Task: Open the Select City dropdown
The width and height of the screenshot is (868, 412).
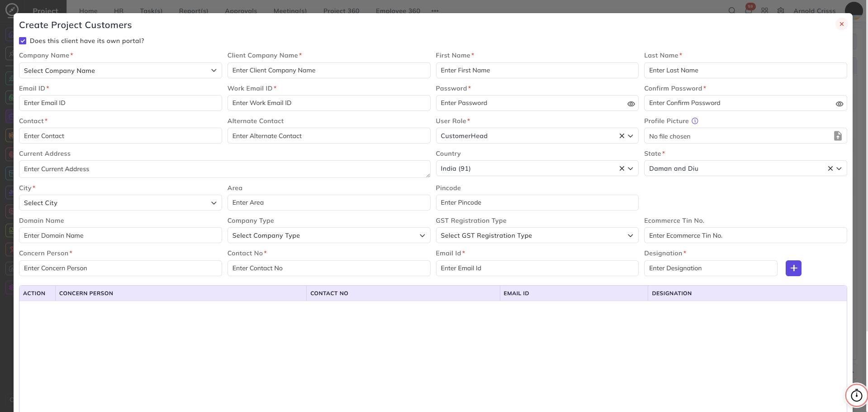Action: tap(120, 203)
